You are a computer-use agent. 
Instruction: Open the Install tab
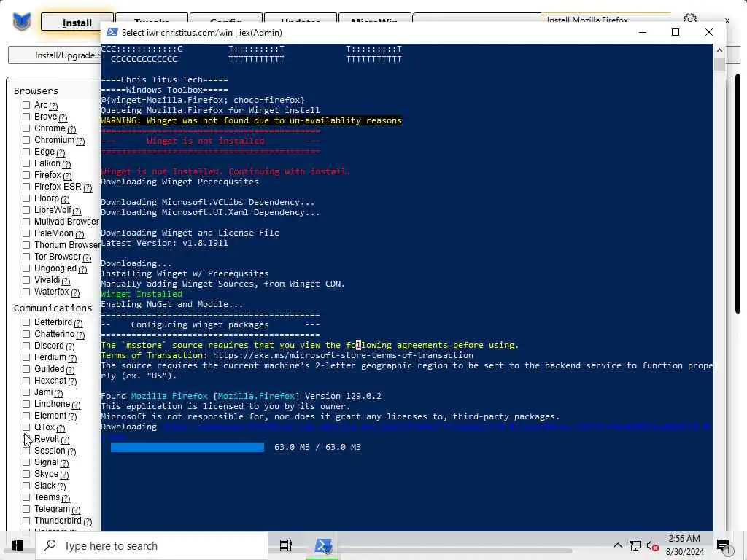pos(77,23)
